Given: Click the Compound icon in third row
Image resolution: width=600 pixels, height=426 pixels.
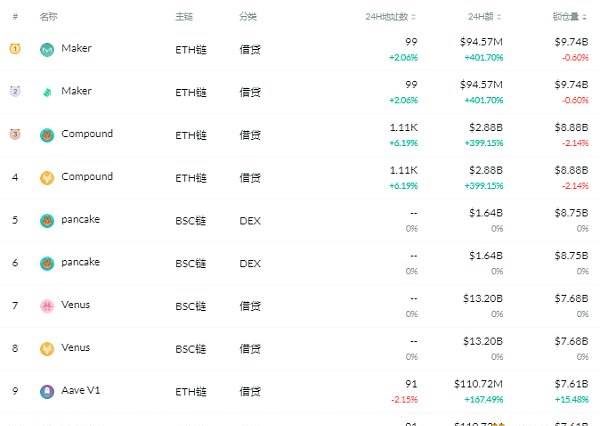Looking at the screenshot, I should pyautogui.click(x=47, y=135).
